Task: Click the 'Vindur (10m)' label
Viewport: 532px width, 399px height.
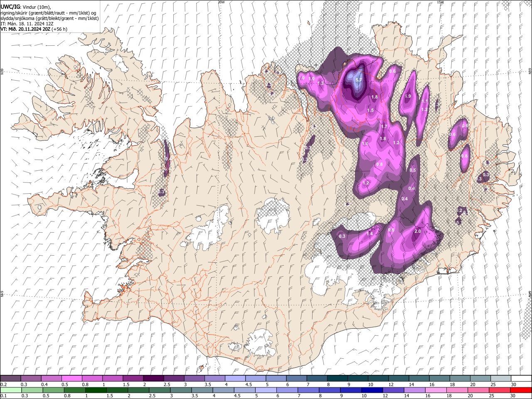Action: 36,7
